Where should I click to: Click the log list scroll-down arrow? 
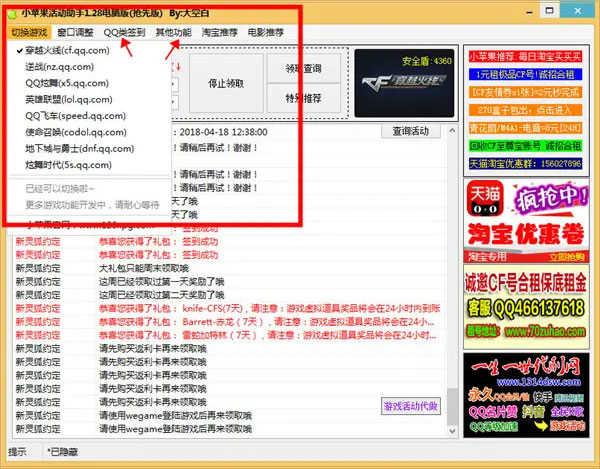coord(452,431)
